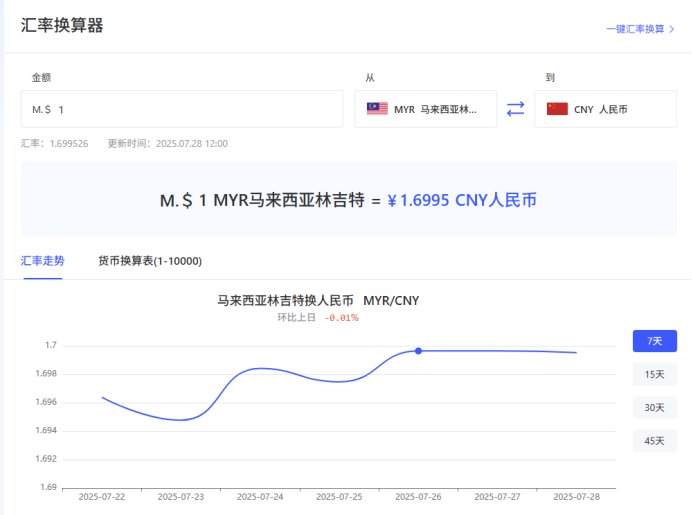This screenshot has width=692, height=515.
Task: Click the 2025-07-28 axis label
Action: [576, 497]
